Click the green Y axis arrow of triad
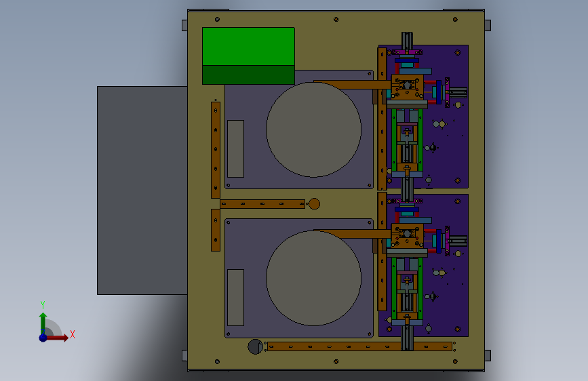Image resolution: width=588 pixels, height=381 pixels. click(x=43, y=323)
